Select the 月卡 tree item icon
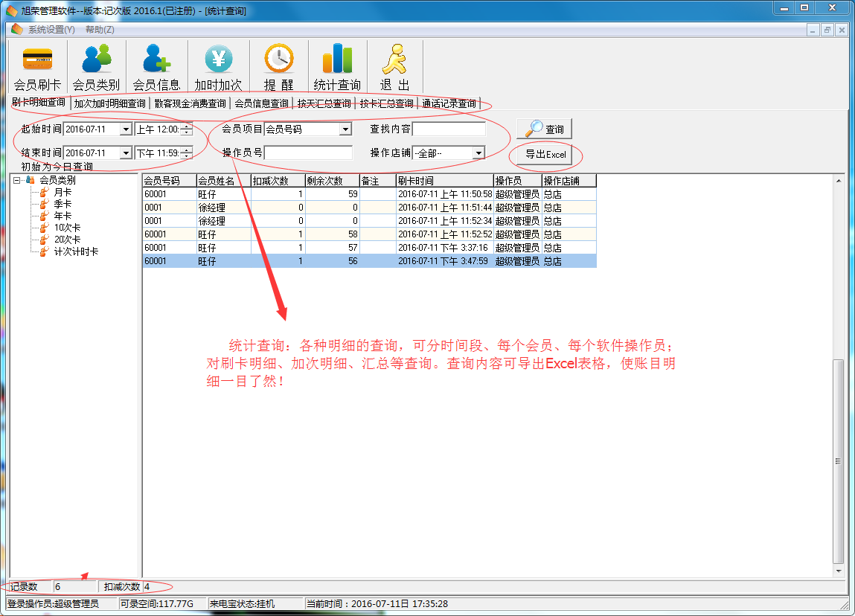 coord(45,193)
